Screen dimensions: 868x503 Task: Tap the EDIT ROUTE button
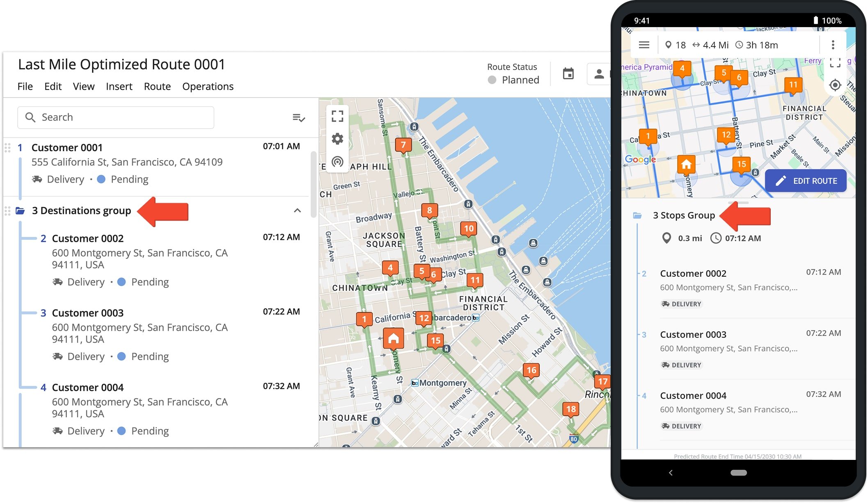pyautogui.click(x=806, y=181)
